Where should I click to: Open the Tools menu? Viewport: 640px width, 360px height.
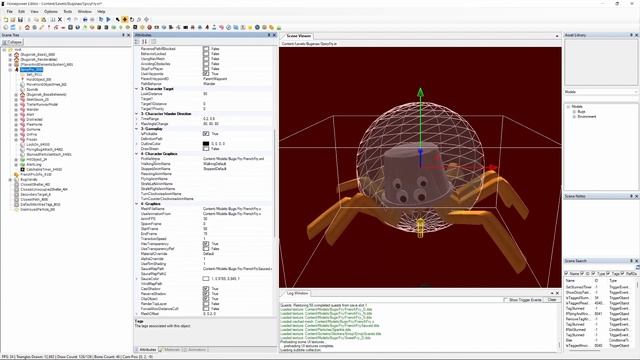point(68,11)
